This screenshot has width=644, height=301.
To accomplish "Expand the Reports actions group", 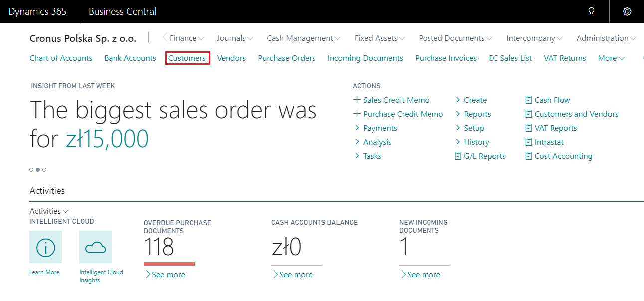I will pos(473,114).
